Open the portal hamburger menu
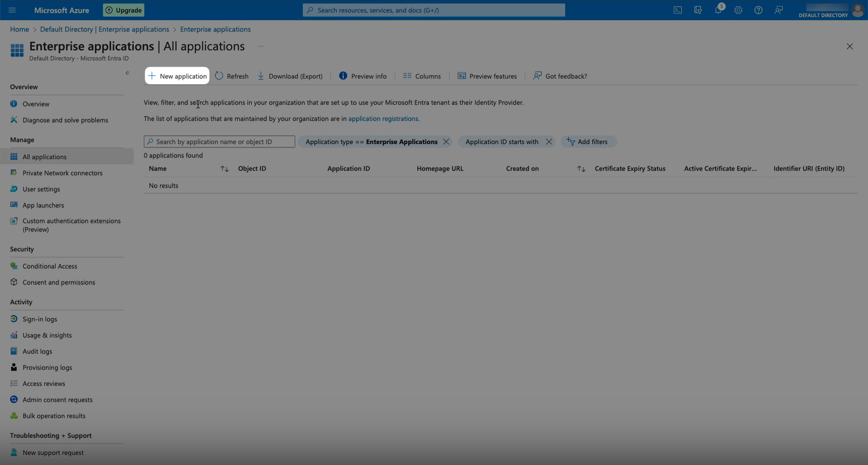Screen dimensions: 868x465 [x=12, y=10]
